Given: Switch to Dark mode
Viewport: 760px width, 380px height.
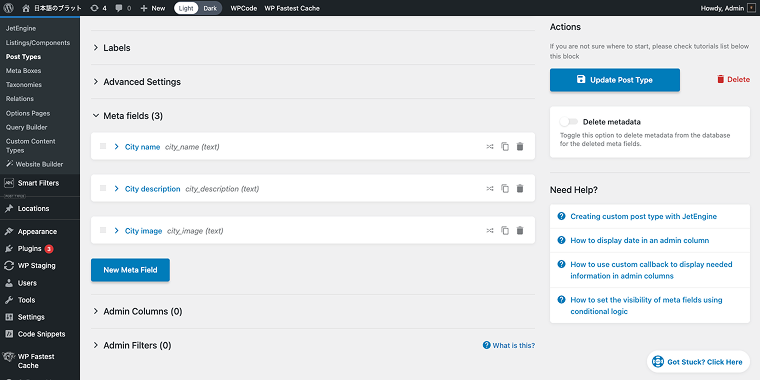Looking at the screenshot, I should coord(210,8).
